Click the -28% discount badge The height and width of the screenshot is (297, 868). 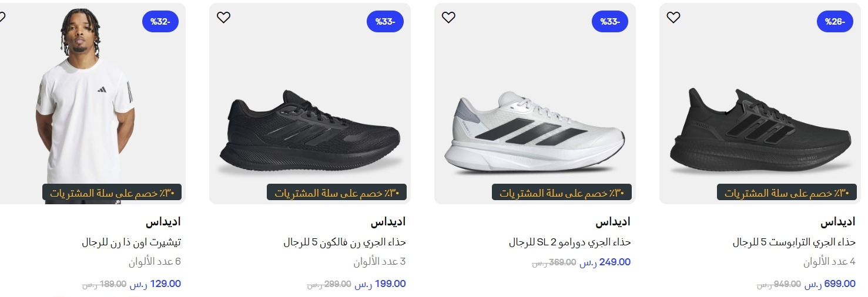point(835,22)
